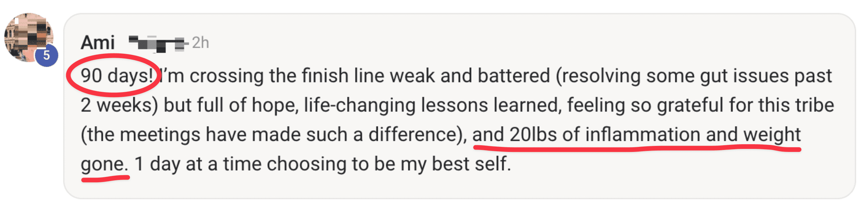Viewport: 868px width, 211px height.
Task: Open Ami's pixelated profile avatar
Action: coord(29,37)
